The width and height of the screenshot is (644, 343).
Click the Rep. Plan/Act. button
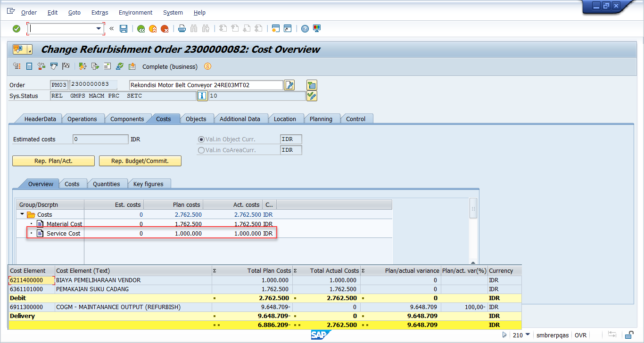[53, 161]
